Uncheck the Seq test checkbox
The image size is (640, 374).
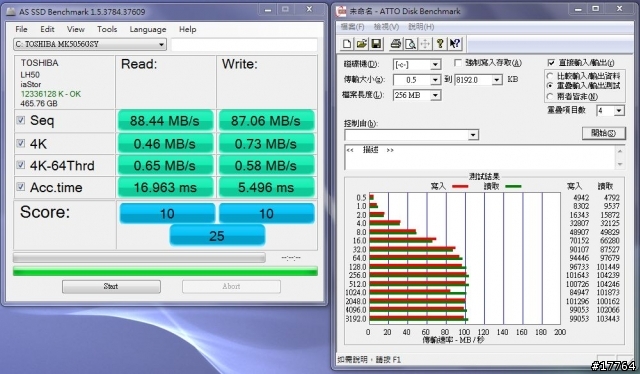tap(21, 120)
